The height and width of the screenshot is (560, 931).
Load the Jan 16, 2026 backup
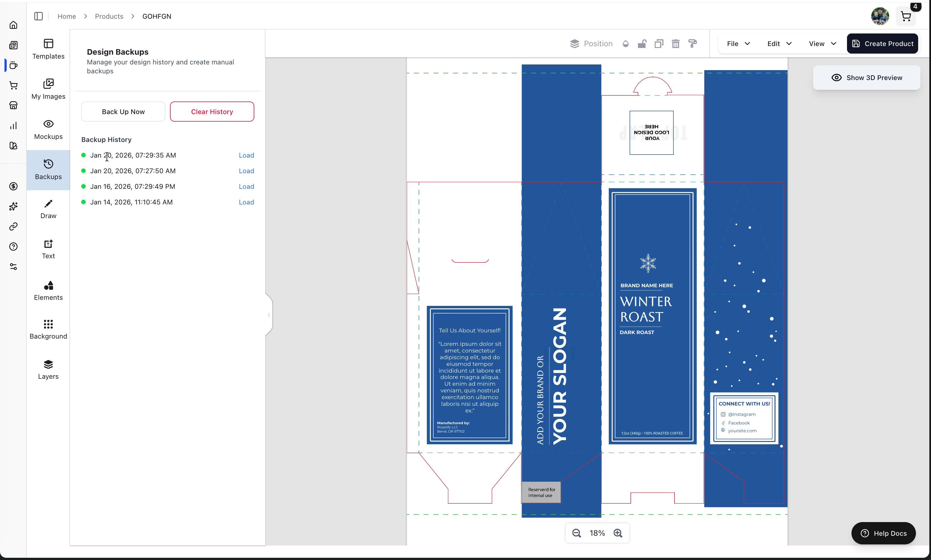(x=246, y=186)
